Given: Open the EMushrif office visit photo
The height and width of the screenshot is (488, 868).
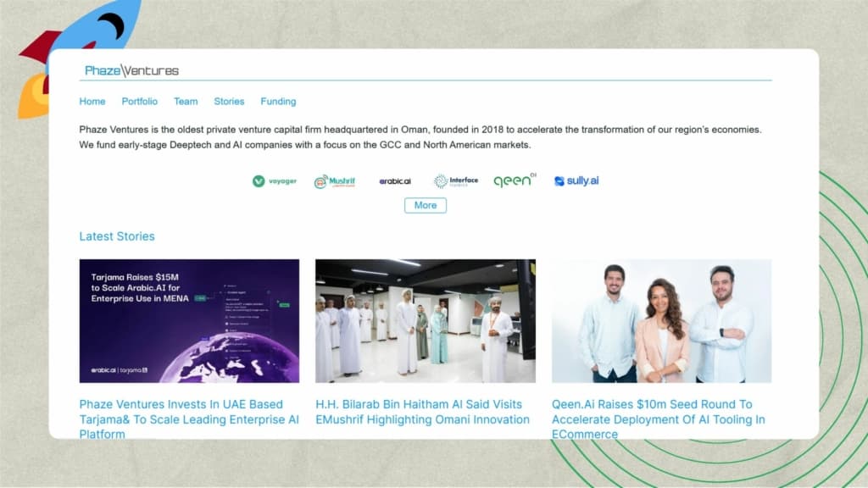Looking at the screenshot, I should (426, 321).
